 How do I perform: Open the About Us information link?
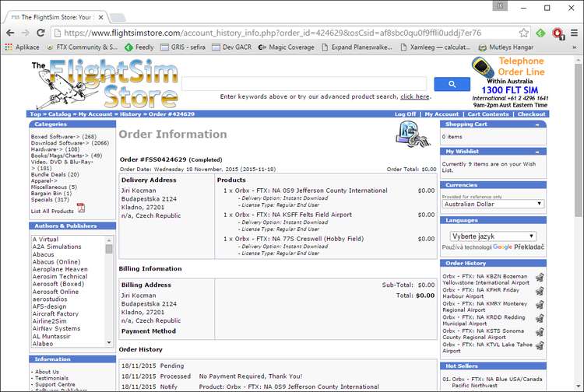click(x=47, y=372)
